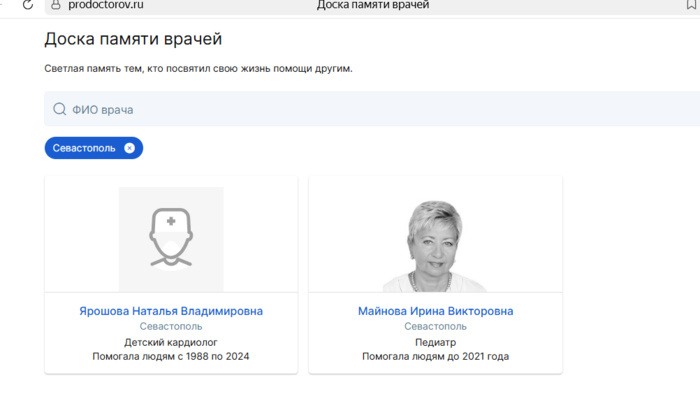Click the placeholder doctor avatar of Ярошова
The image size is (700, 400).
tap(171, 239)
